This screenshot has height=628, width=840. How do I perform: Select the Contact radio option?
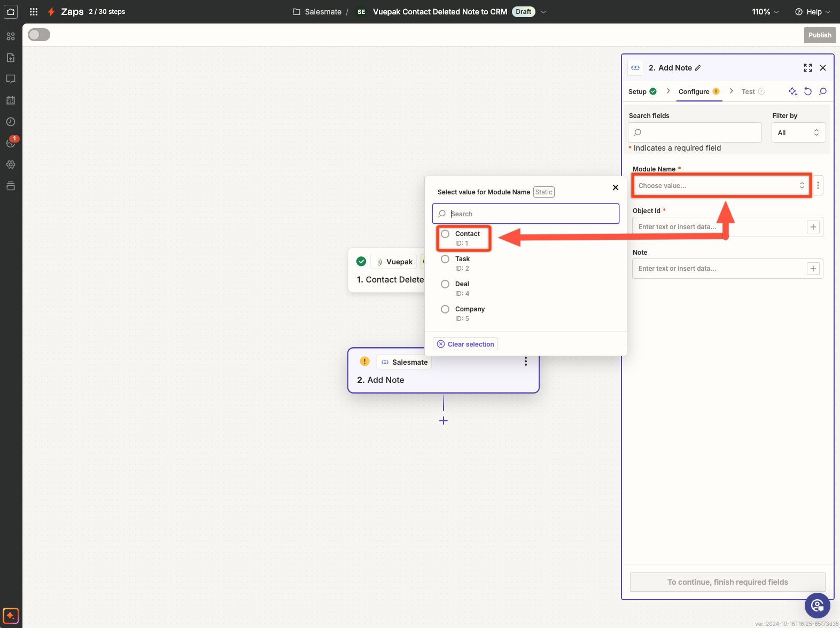tap(445, 234)
